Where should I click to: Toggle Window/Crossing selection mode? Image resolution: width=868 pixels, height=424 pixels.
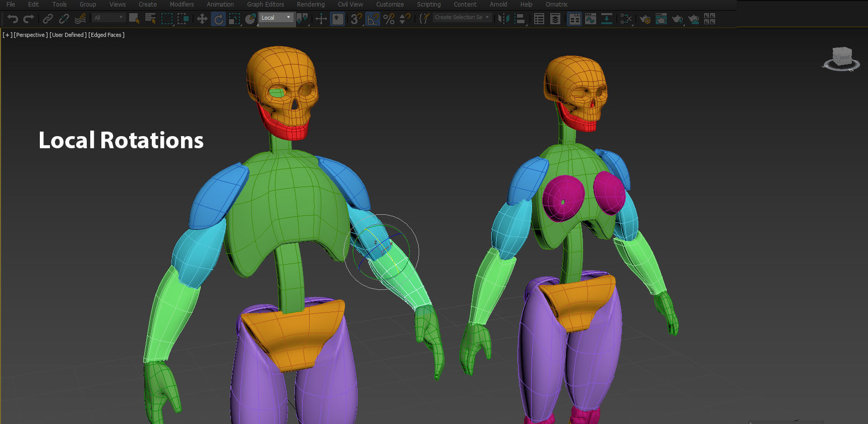tap(183, 19)
